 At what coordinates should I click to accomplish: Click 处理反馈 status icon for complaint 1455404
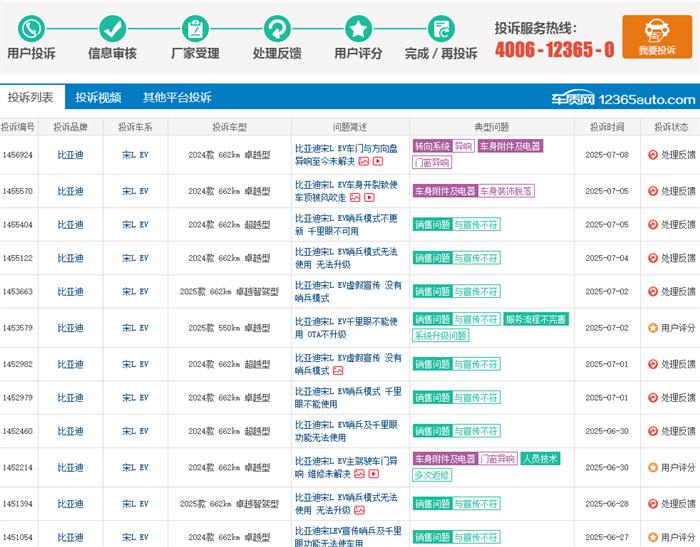[x=653, y=225]
